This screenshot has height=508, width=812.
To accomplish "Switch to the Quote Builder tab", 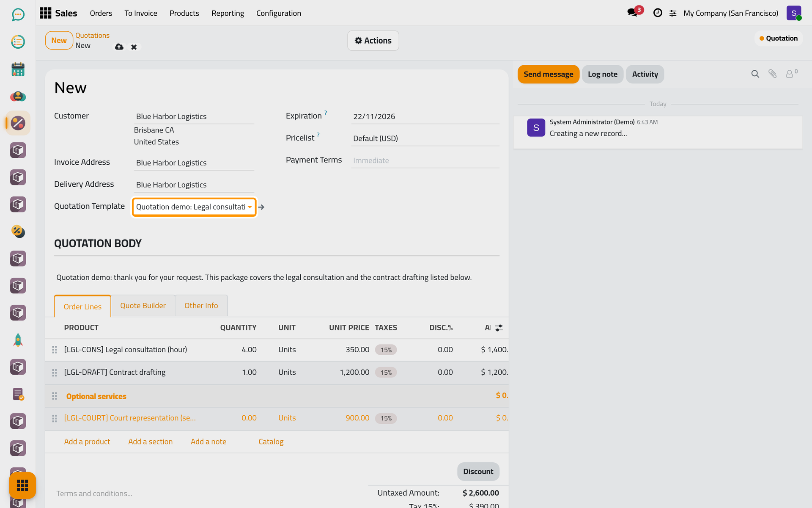I will [143, 306].
